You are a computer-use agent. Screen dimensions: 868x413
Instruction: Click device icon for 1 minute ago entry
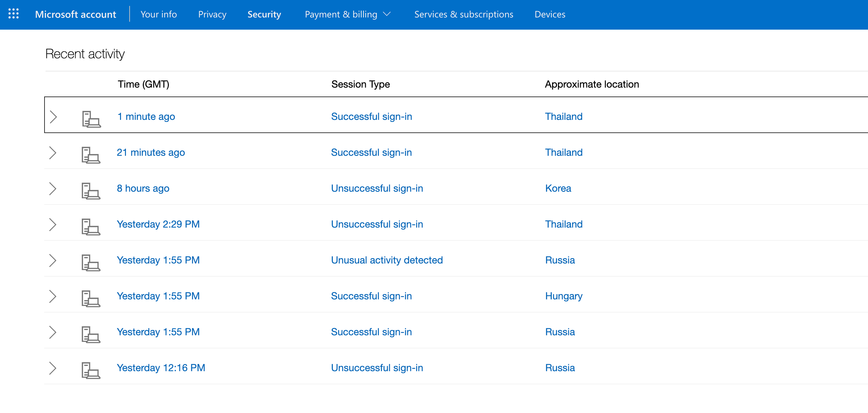click(91, 119)
